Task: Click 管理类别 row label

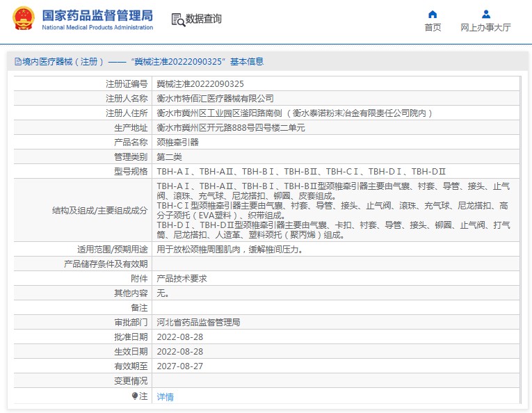Action: (x=131, y=156)
